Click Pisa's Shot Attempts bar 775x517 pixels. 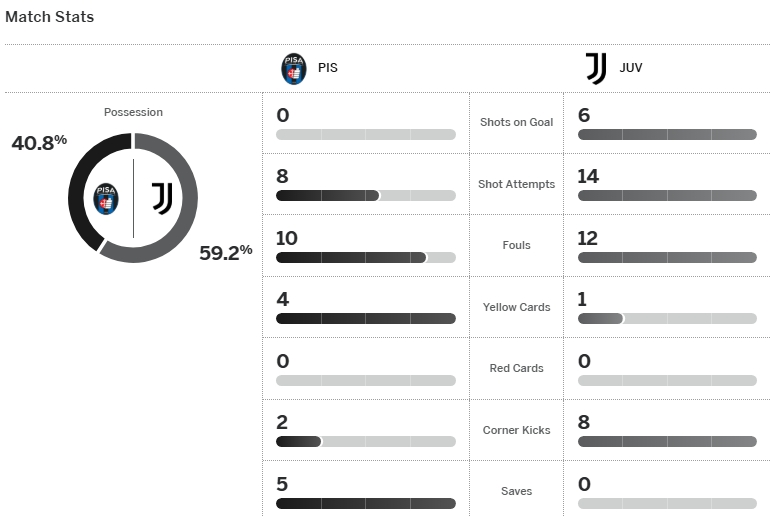(365, 196)
